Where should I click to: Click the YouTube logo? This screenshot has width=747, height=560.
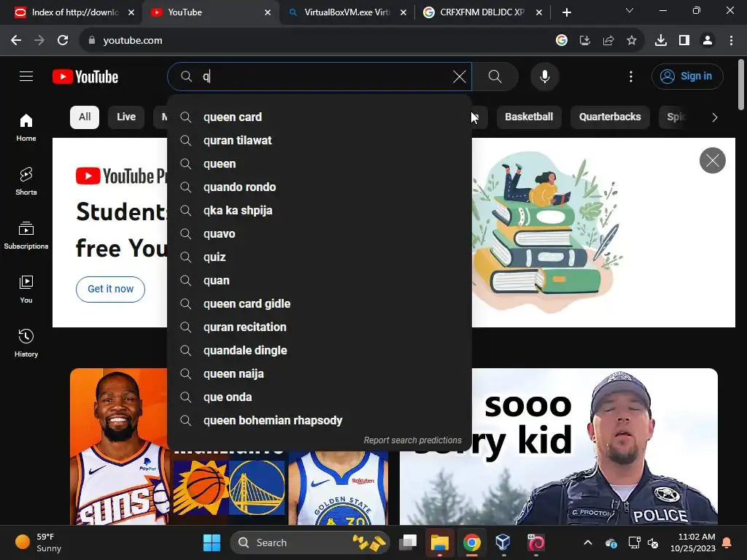pos(85,77)
